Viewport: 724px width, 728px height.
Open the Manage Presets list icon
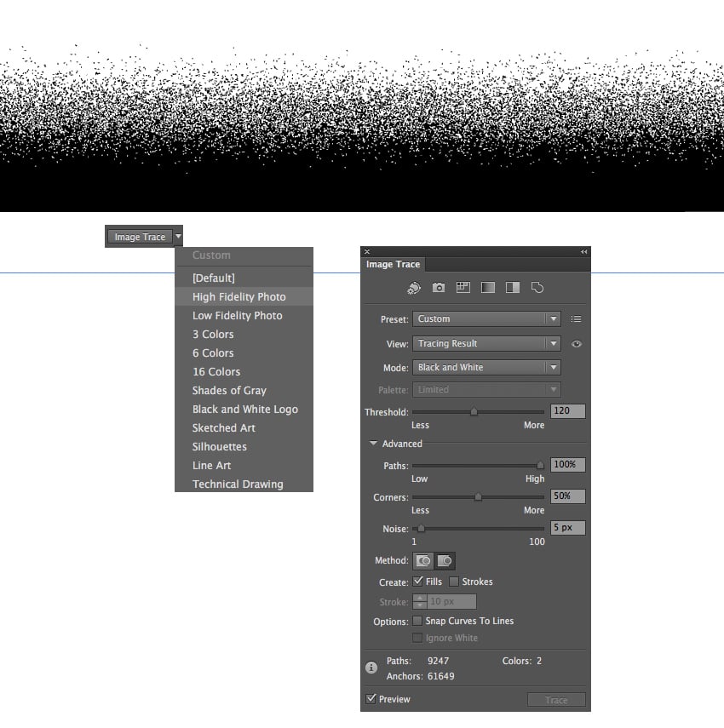[x=576, y=319]
